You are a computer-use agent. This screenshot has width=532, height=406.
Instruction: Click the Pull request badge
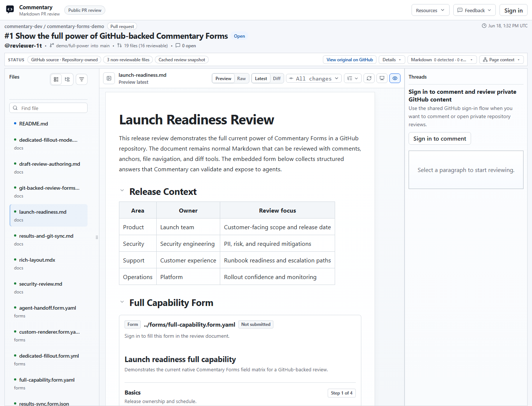coord(122,26)
